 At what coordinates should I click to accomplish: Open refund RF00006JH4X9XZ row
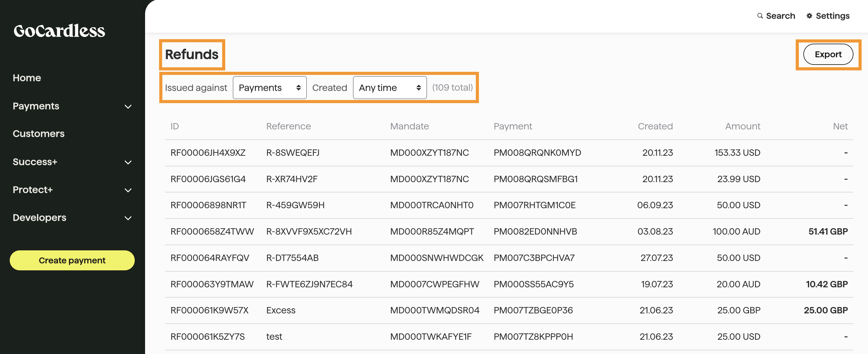pos(208,153)
